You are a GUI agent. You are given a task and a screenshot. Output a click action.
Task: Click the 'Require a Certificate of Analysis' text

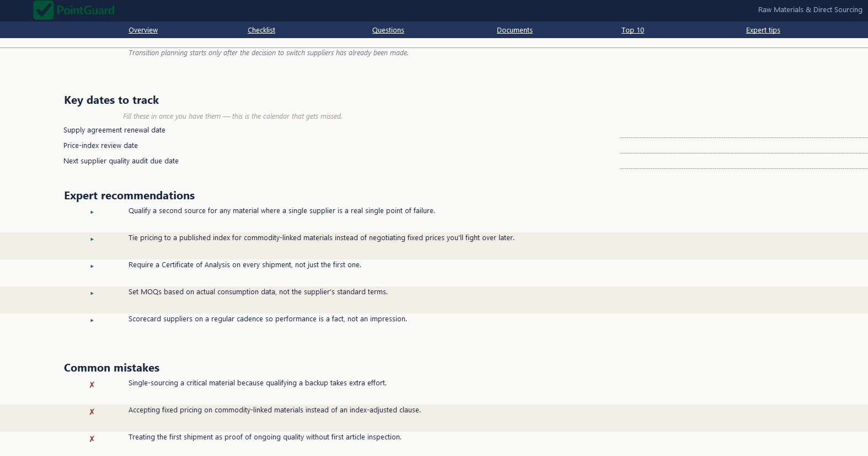tap(245, 265)
